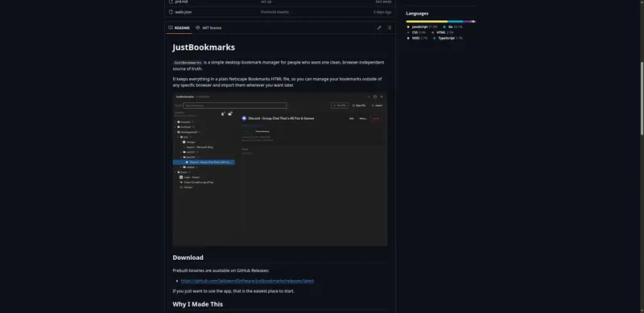Screen dimensions: 644x313
Task: Click the JustBookmarks README heading
Action: [204, 47]
